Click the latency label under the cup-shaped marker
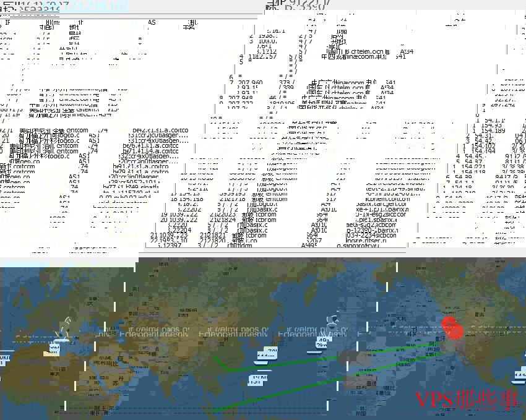This screenshot has width=526, height=420. click(x=52, y=350)
